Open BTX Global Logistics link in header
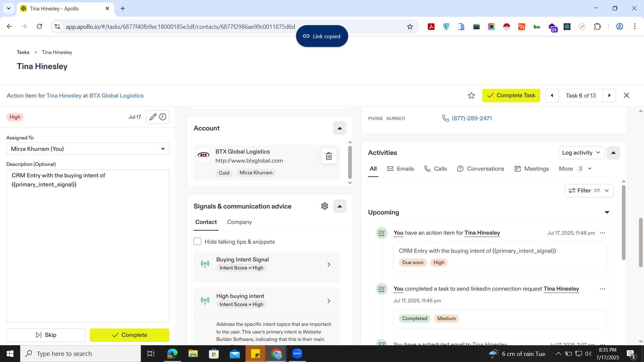The width and height of the screenshot is (644, 362). tap(116, 96)
